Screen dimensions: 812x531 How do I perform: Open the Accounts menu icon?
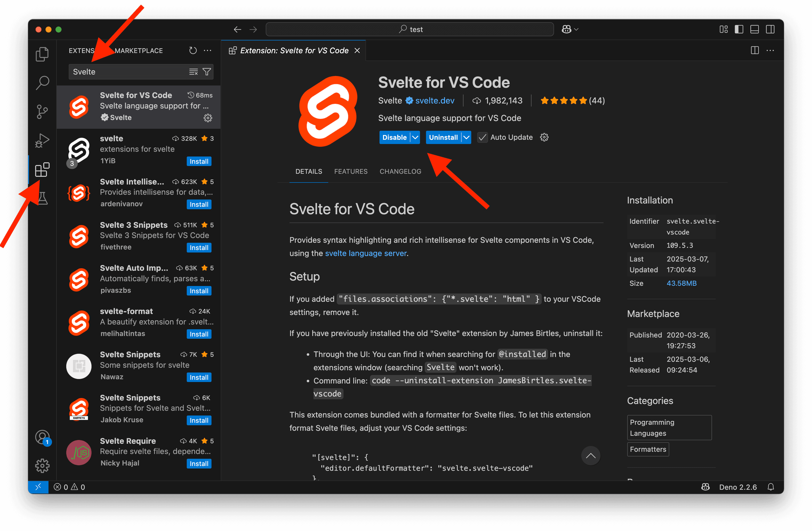[x=42, y=437]
